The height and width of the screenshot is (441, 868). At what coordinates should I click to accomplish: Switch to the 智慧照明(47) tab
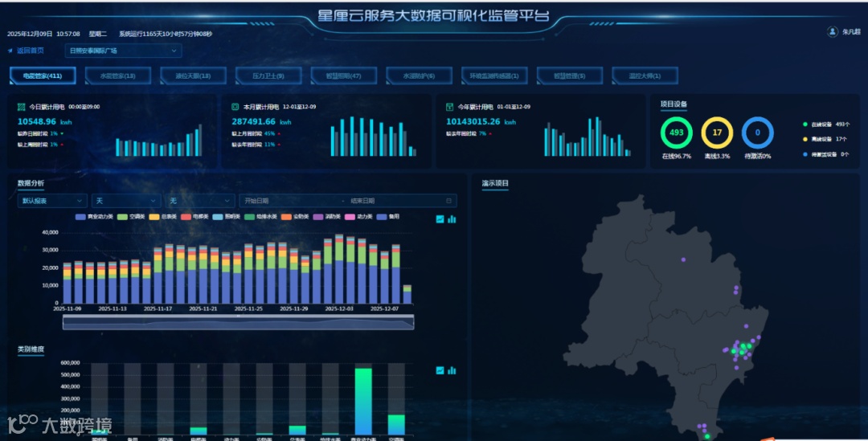tap(344, 76)
